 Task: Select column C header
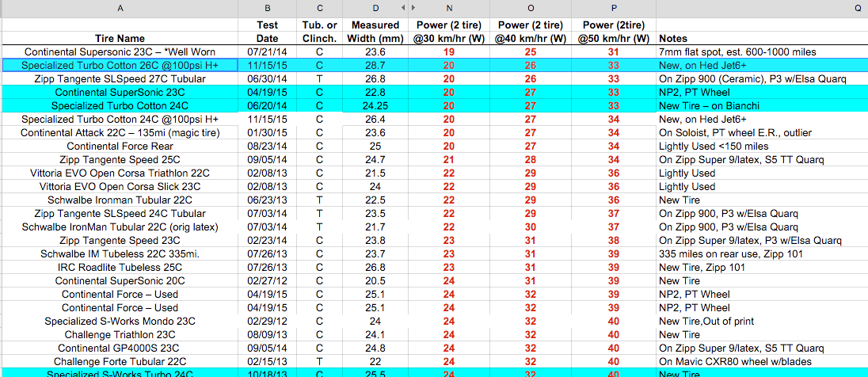click(319, 8)
